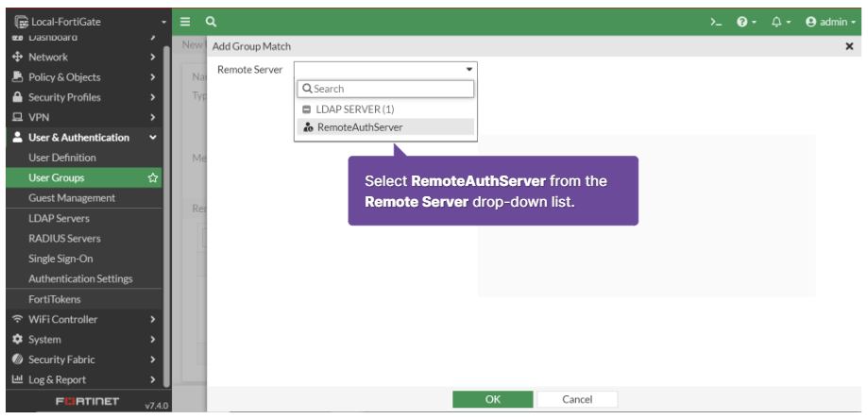
Task: Click the Search field in dropdown
Action: [386, 89]
